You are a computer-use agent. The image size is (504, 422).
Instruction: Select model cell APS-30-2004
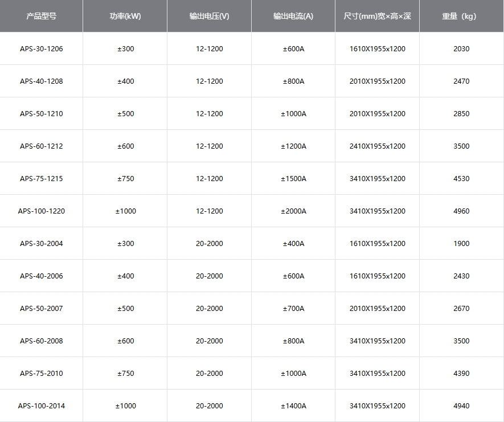(42, 244)
